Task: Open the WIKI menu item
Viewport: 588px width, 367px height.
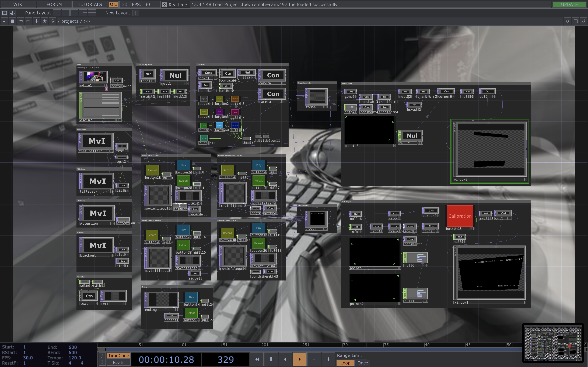Action: pos(19,4)
